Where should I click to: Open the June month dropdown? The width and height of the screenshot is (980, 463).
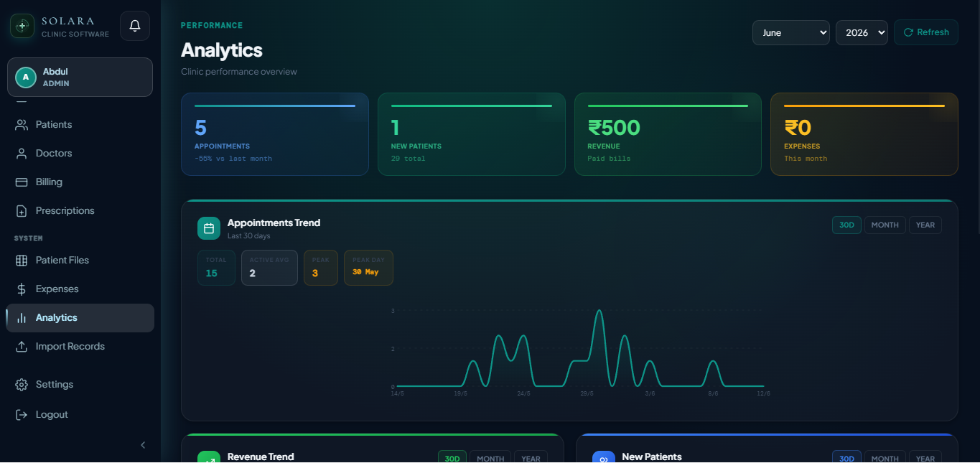click(x=791, y=32)
